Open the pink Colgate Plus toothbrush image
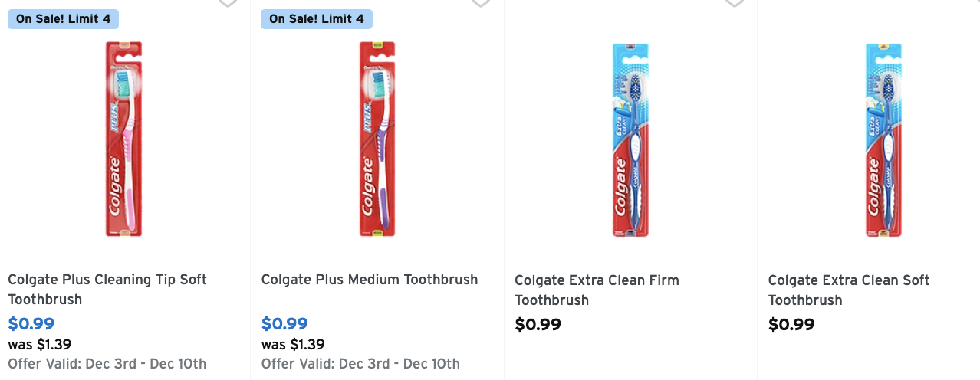This screenshot has width=980, height=380. pyautogui.click(x=123, y=139)
